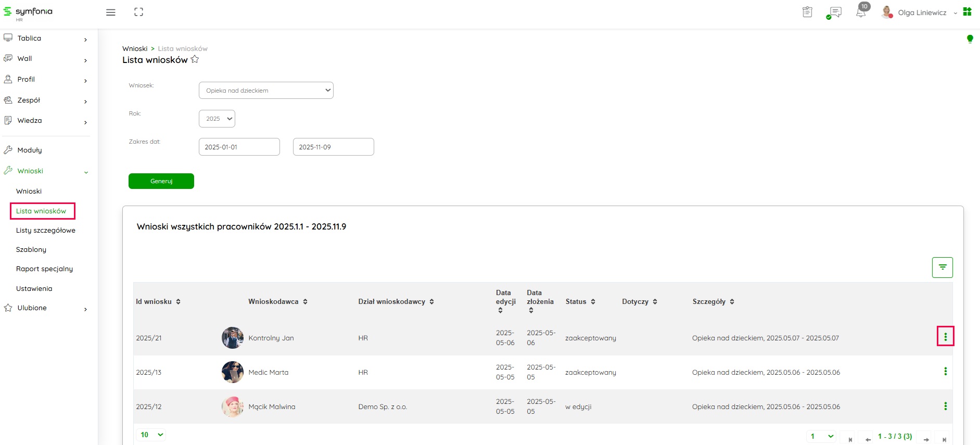Open Listy szczegółowe in sidebar

coord(46,231)
